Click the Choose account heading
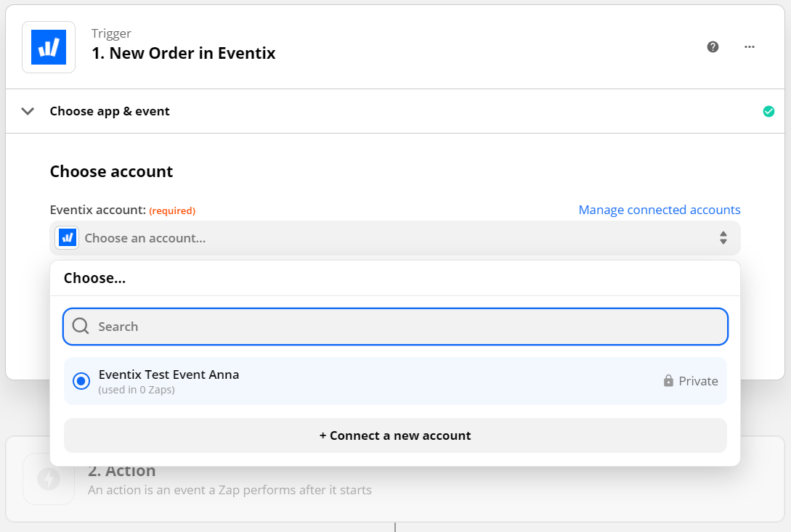The image size is (791, 532). (x=111, y=172)
